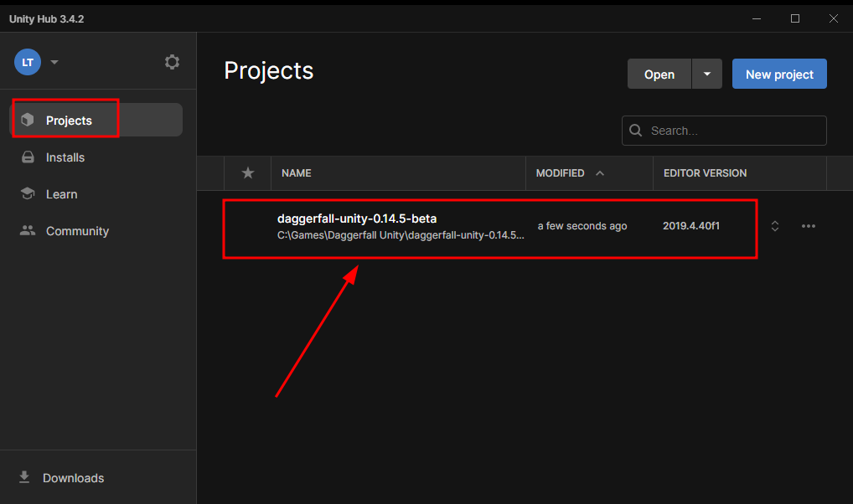Click the 'a few seconds ago' modified cell
Viewport: 853px width, 504px height.
pos(582,226)
